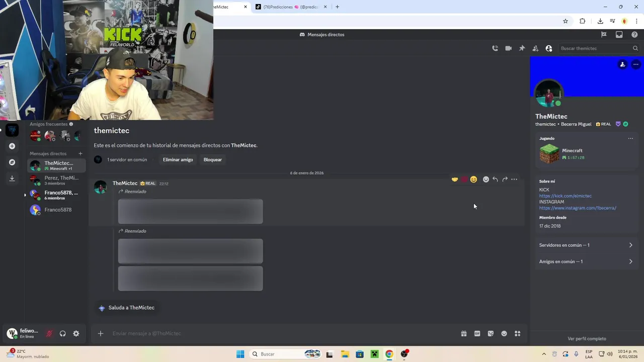Open the Minecraft activity options menu
This screenshot has height=362, width=644.
tap(630, 138)
